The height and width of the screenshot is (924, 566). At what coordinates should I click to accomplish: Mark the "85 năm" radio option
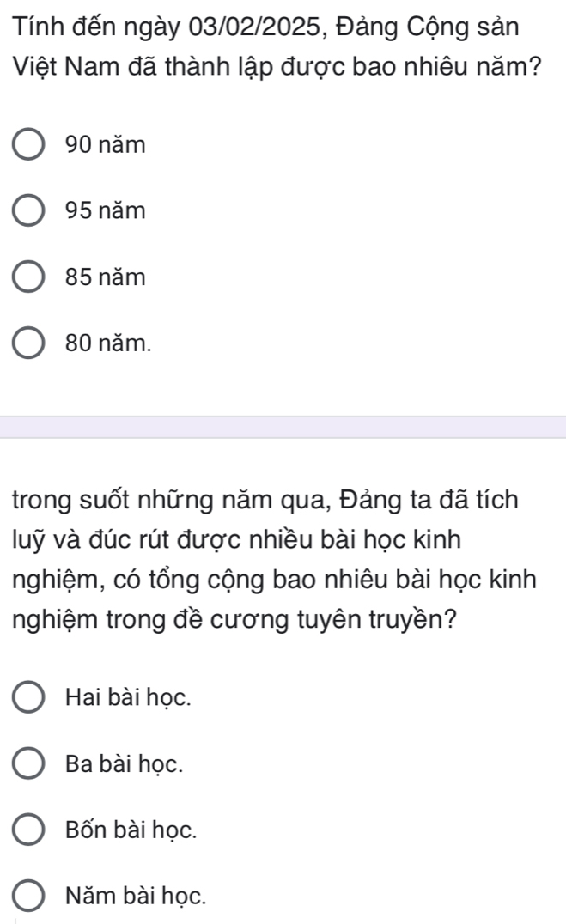pos(31,278)
